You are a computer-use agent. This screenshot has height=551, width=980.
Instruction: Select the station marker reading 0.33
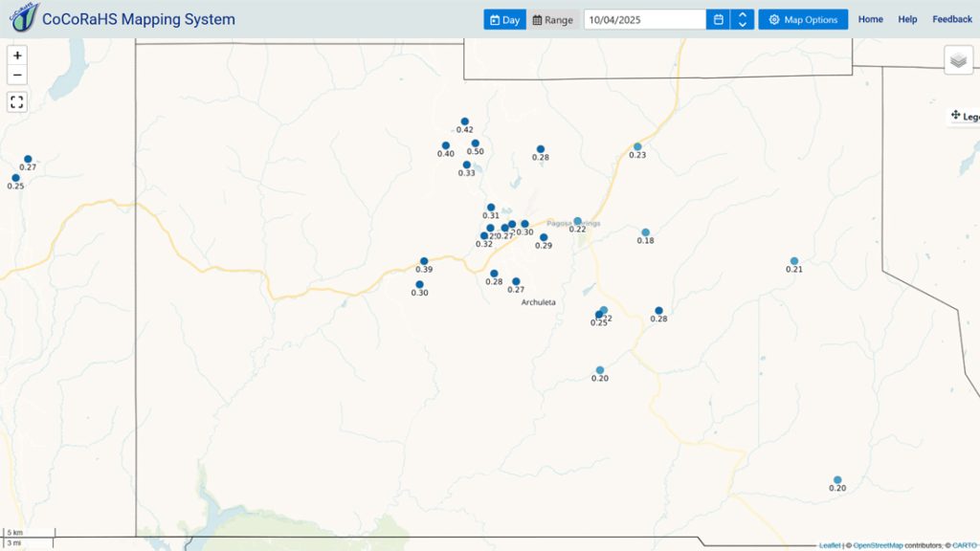point(466,165)
